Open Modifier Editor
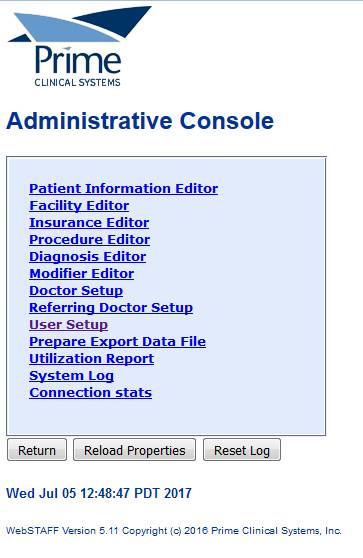This screenshot has height=558, width=363. tap(81, 274)
